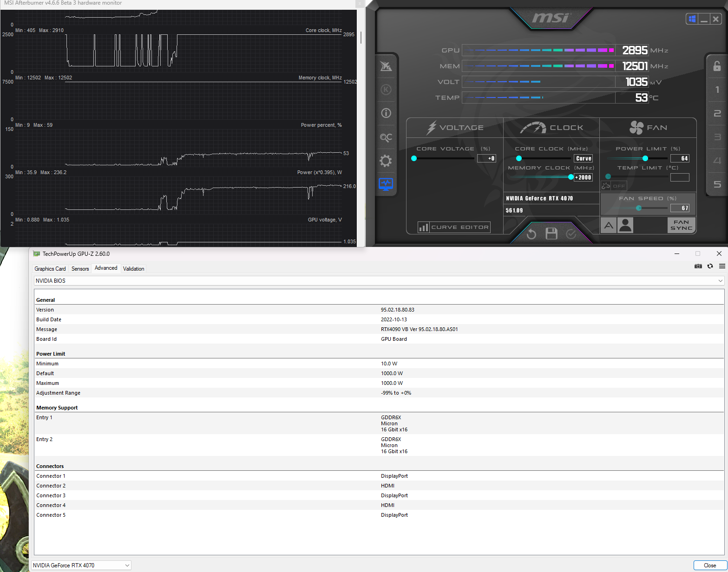The width and height of the screenshot is (728, 572).
Task: Click the Memory Clock slider handle
Action: pos(571,177)
